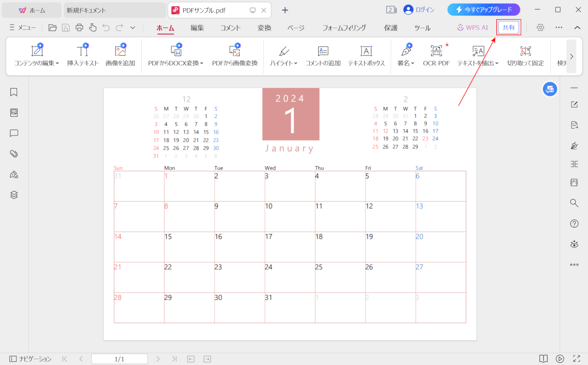Open the comments panel in left sidebar
This screenshot has width=588, height=365.
coord(14,133)
